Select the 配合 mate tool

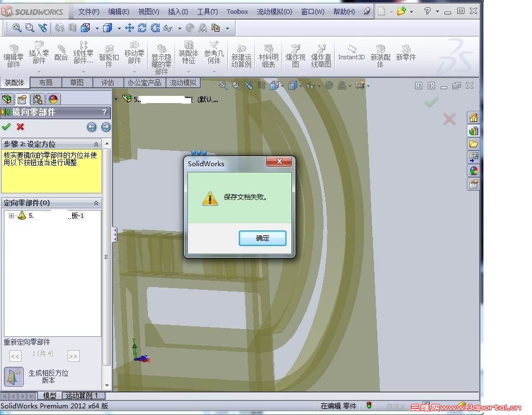[x=61, y=53]
